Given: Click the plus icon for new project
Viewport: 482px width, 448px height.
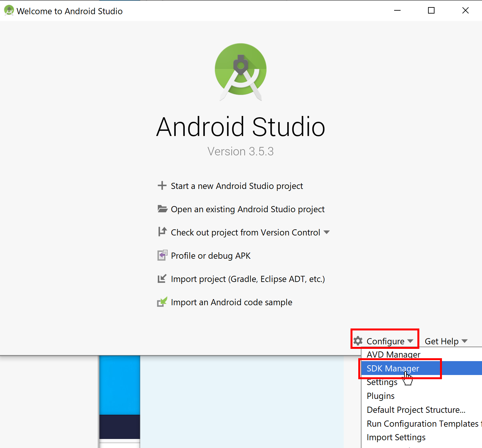Looking at the screenshot, I should pyautogui.click(x=162, y=186).
